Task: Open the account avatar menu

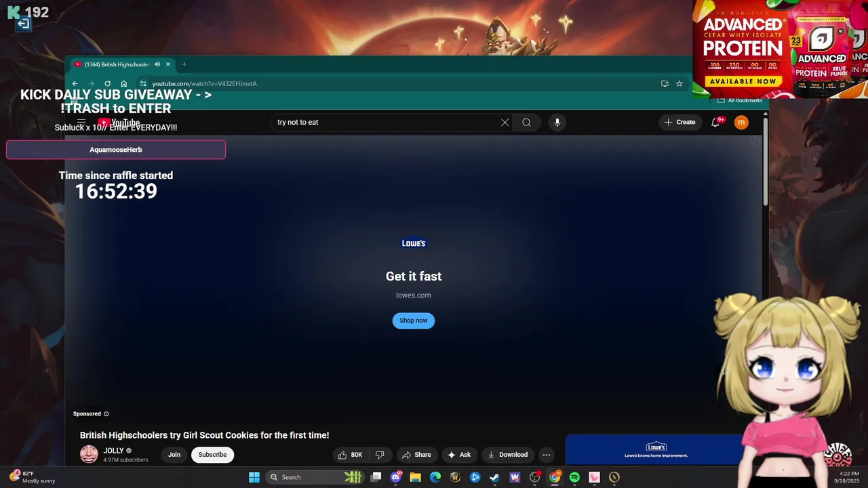Action: click(741, 122)
